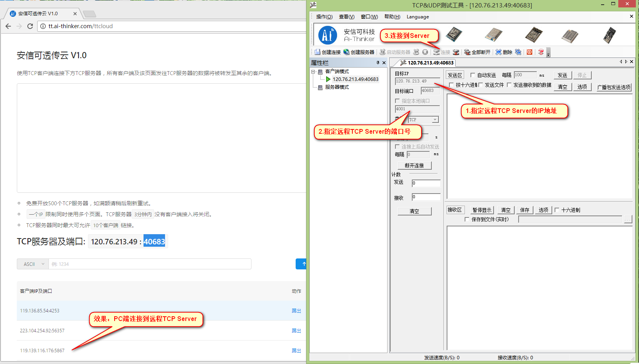Close the 属性栏 properties panel
Image resolution: width=639 pixels, height=364 pixels.
click(x=384, y=63)
